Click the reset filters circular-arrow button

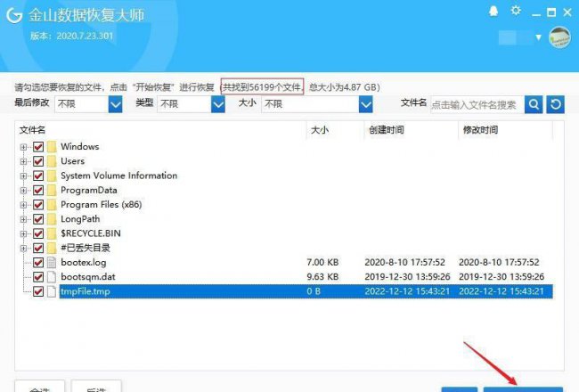point(555,105)
